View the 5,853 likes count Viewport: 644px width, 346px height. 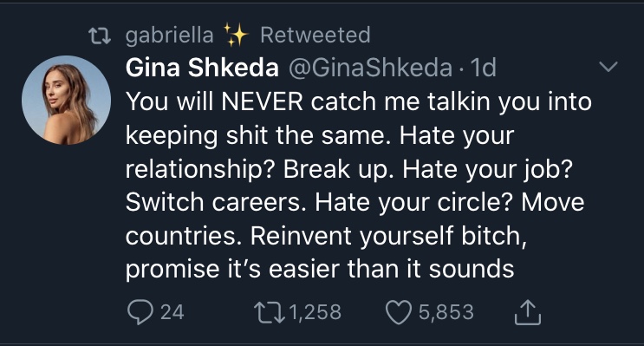pos(446,312)
